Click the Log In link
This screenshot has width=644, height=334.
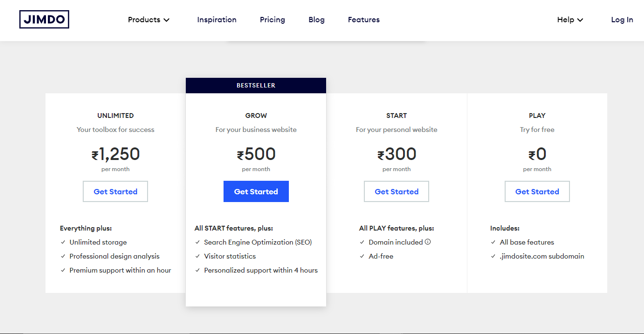(x=622, y=20)
